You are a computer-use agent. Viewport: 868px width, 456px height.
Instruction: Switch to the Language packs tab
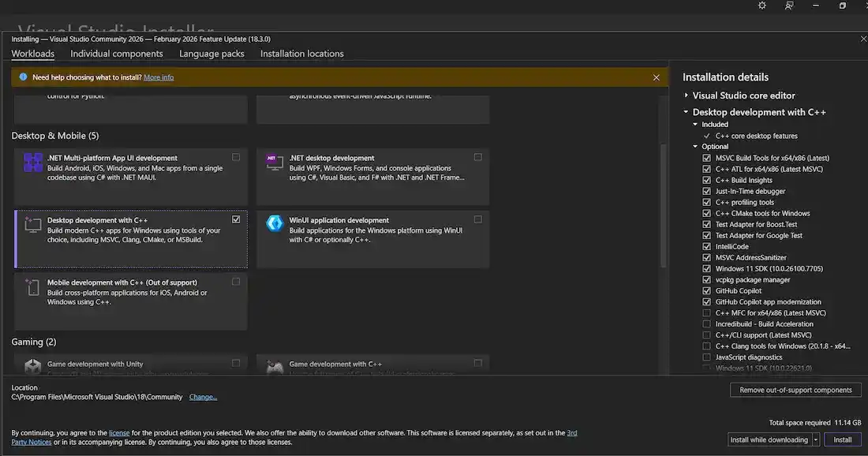(x=211, y=54)
